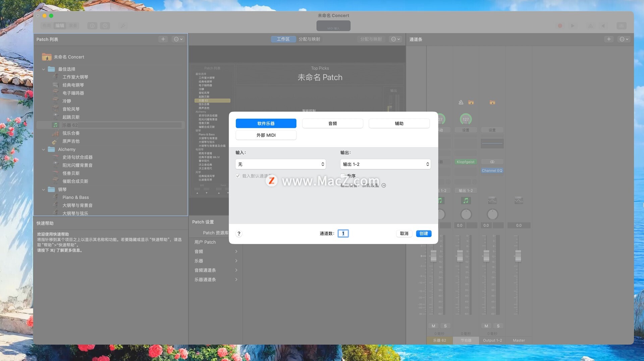Toggle the metronome icon in the toolbar
Viewport: 644px width, 361px height.
point(590,26)
